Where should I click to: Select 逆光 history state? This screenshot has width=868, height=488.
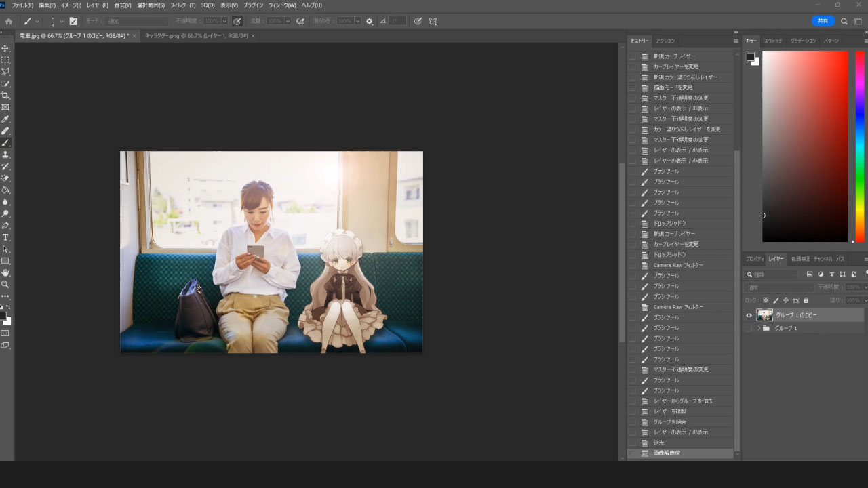pos(659,443)
